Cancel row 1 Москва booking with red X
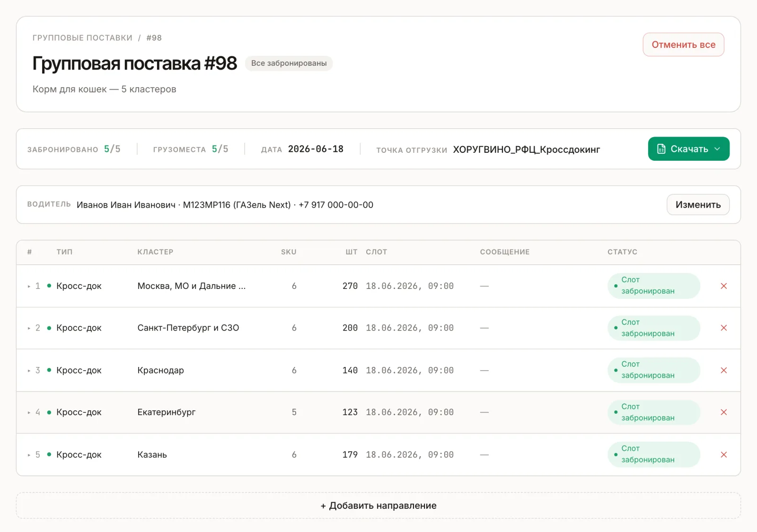The height and width of the screenshot is (532, 757). tap(723, 286)
